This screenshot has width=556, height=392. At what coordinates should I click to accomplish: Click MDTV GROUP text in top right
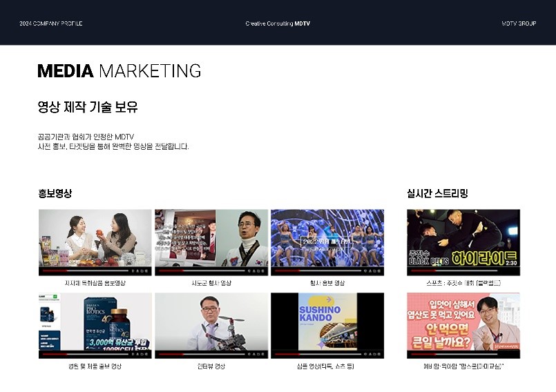pos(519,23)
